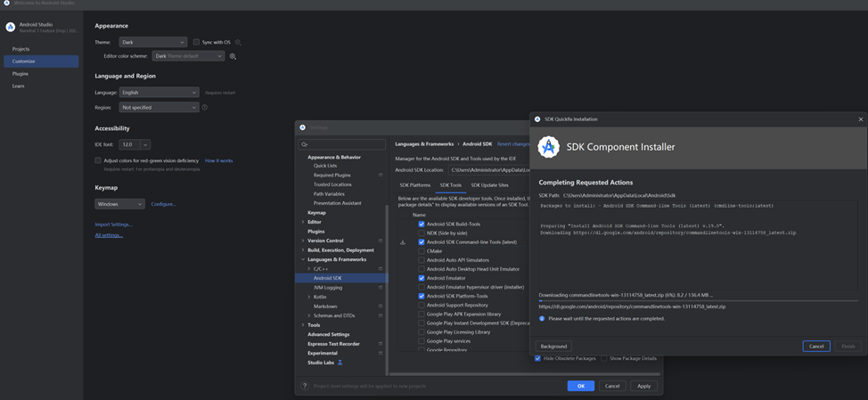The width and height of the screenshot is (868, 400).
Task: Check Google Play services box
Action: [422, 341]
